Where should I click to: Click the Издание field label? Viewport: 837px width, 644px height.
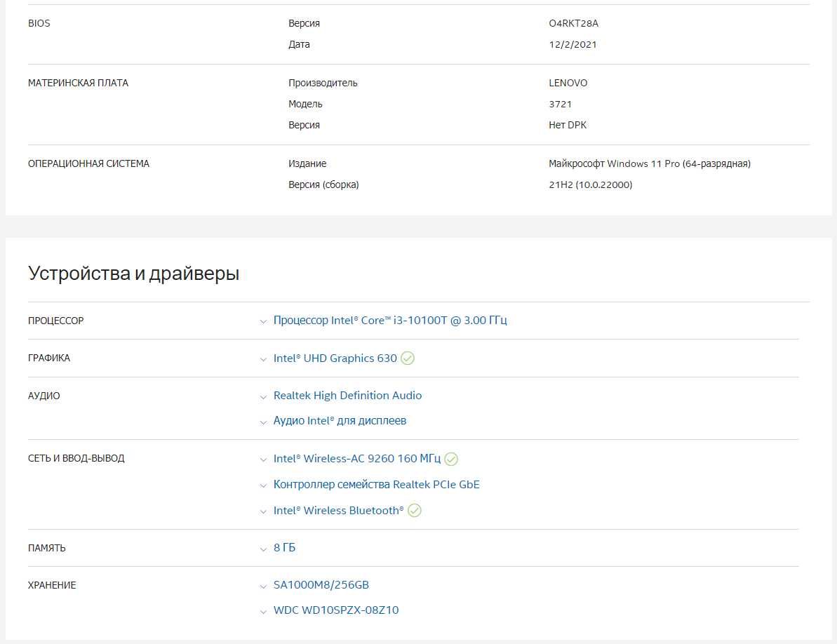307,163
